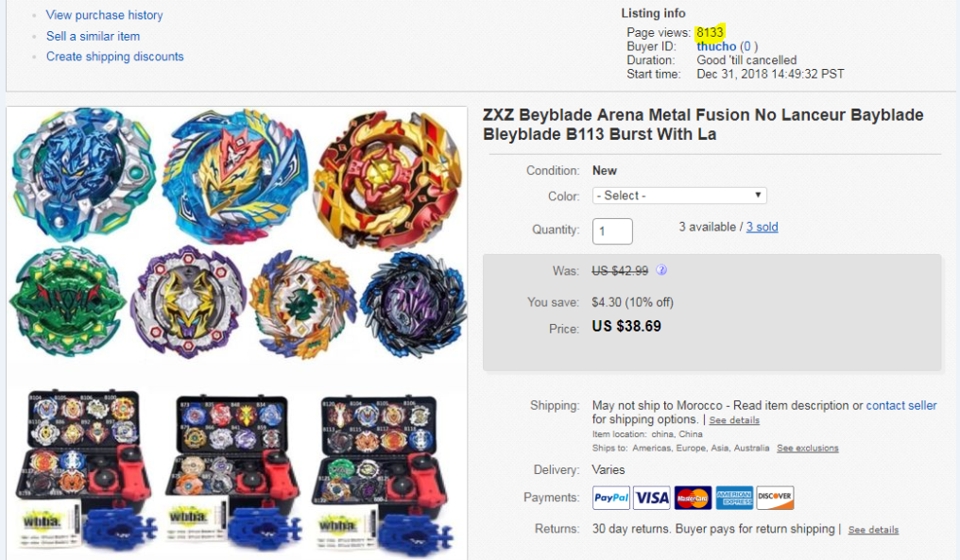See details of the return policy
Screen dimensions: 960x560
pyautogui.click(x=872, y=530)
